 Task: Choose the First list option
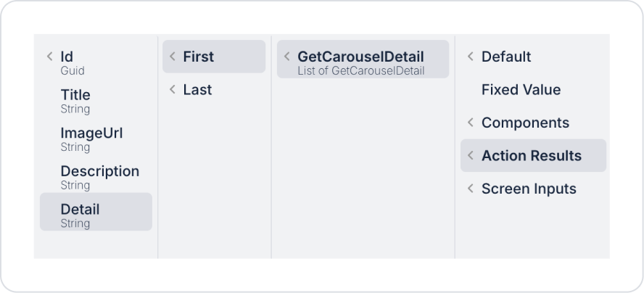tap(198, 57)
